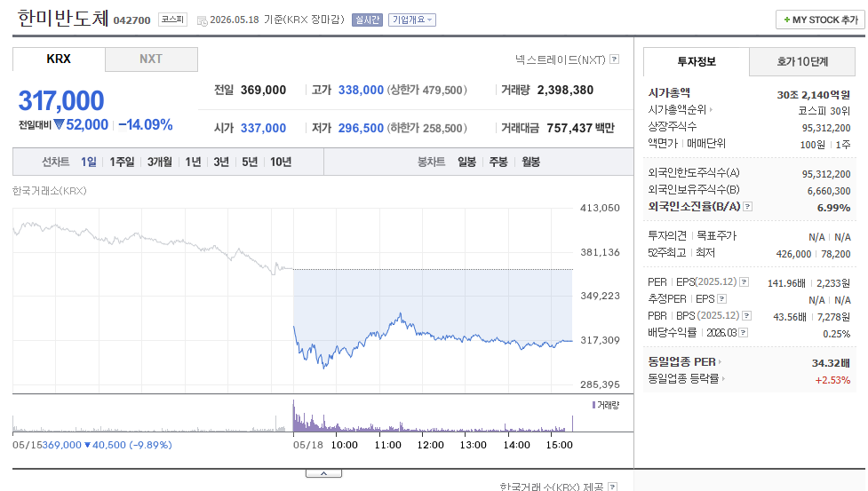Click the 코스피 market badge
The height and width of the screenshot is (491, 868).
tap(172, 20)
